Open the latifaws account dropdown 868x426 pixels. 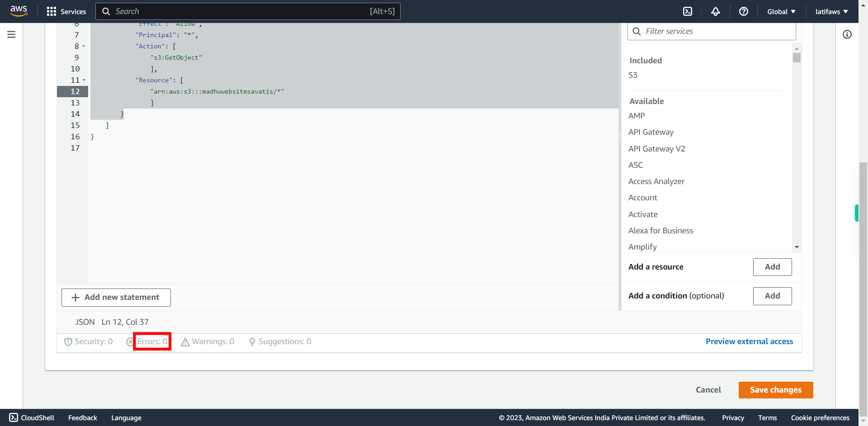pos(832,11)
